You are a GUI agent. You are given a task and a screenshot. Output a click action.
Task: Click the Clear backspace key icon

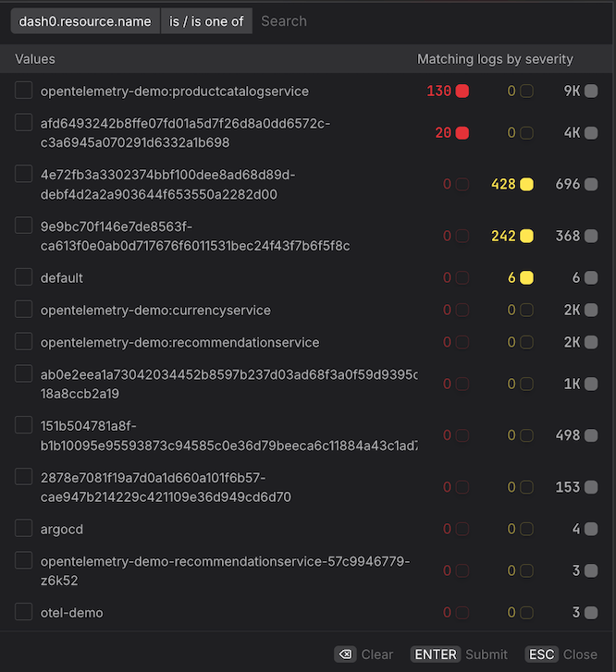[345, 654]
